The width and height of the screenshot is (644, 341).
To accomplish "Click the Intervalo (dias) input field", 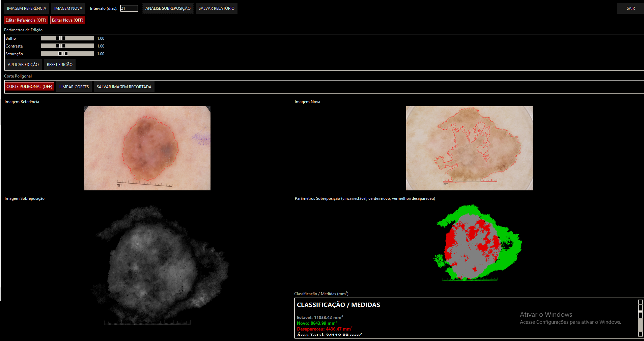I will click(129, 8).
